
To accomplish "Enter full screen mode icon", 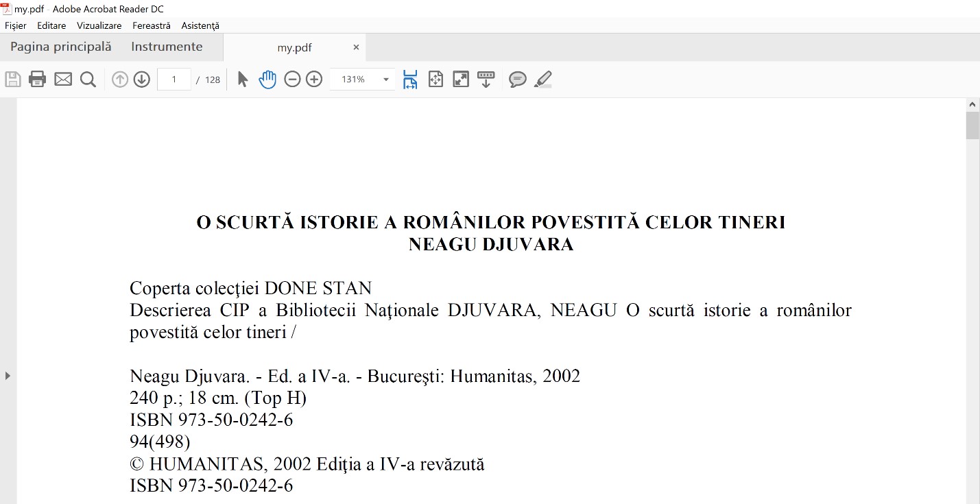I will point(461,80).
